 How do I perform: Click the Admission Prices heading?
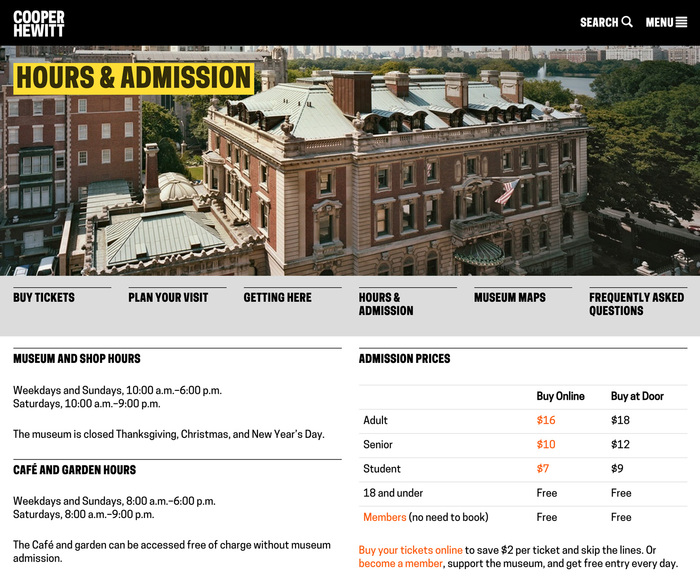404,359
